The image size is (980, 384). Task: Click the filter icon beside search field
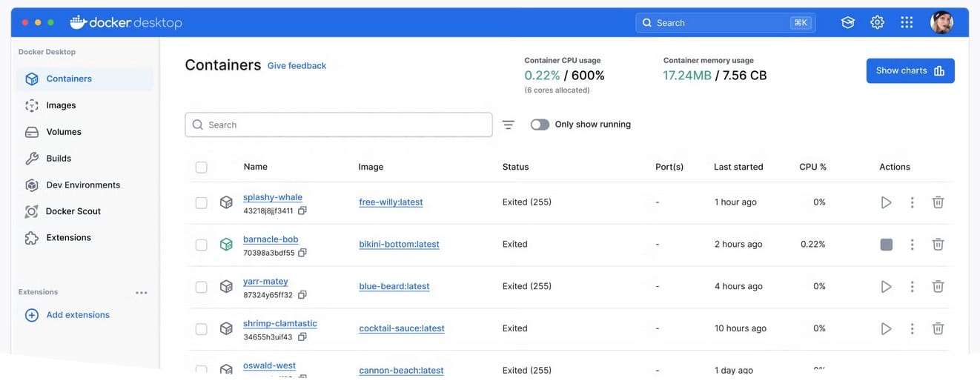(509, 125)
